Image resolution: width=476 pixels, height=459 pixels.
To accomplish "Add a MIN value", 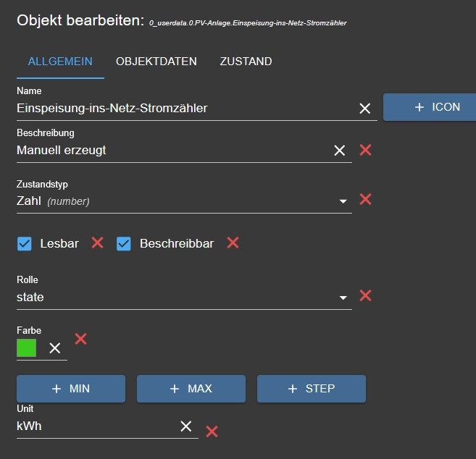I will pos(71,389).
